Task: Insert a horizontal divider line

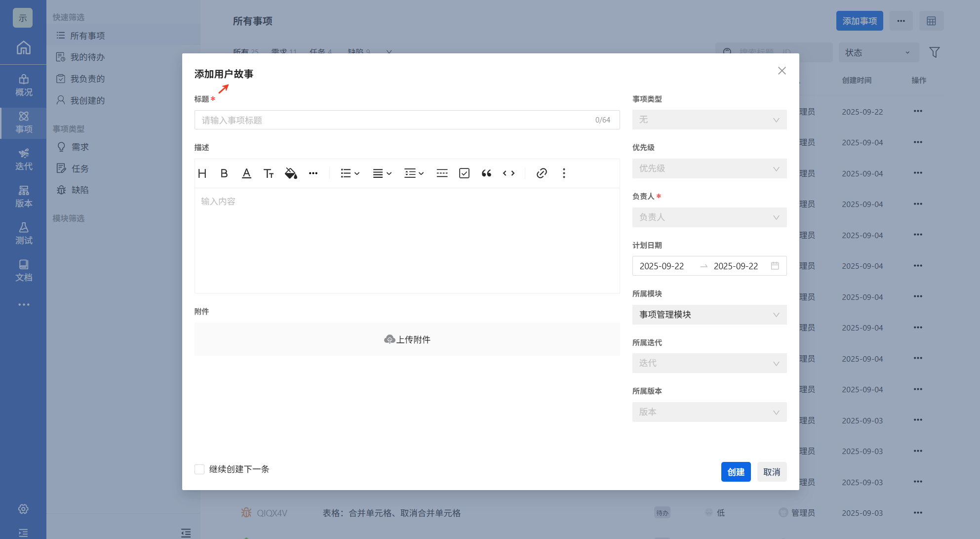Action: pos(442,173)
